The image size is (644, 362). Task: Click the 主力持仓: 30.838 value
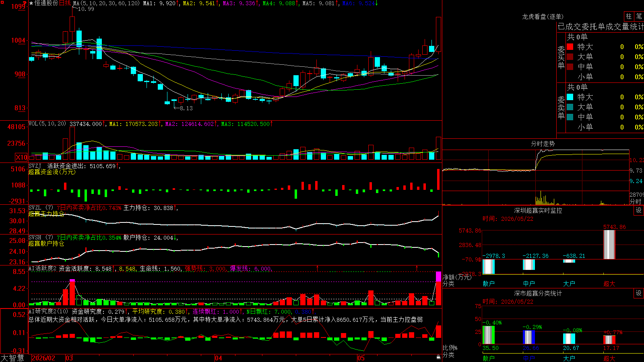tap(148, 208)
